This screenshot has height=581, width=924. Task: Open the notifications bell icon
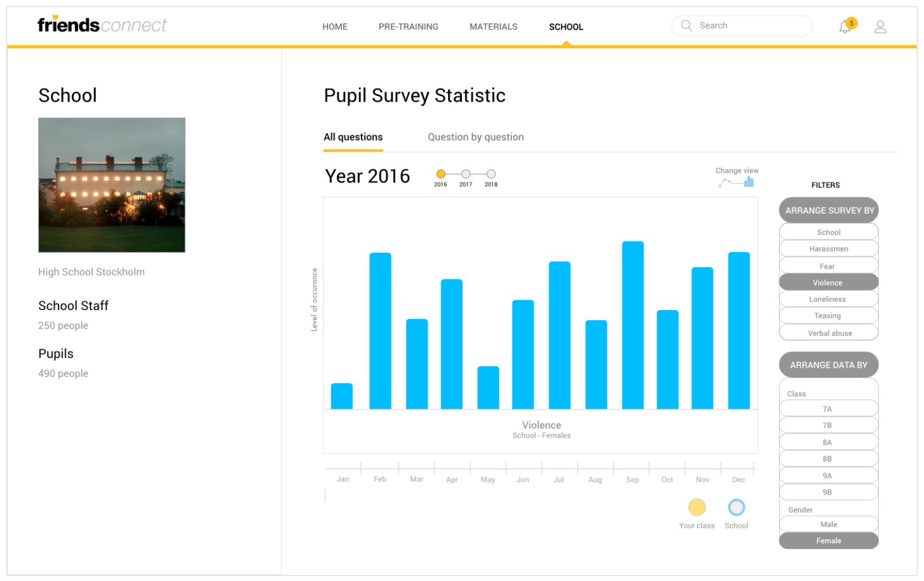click(x=845, y=27)
